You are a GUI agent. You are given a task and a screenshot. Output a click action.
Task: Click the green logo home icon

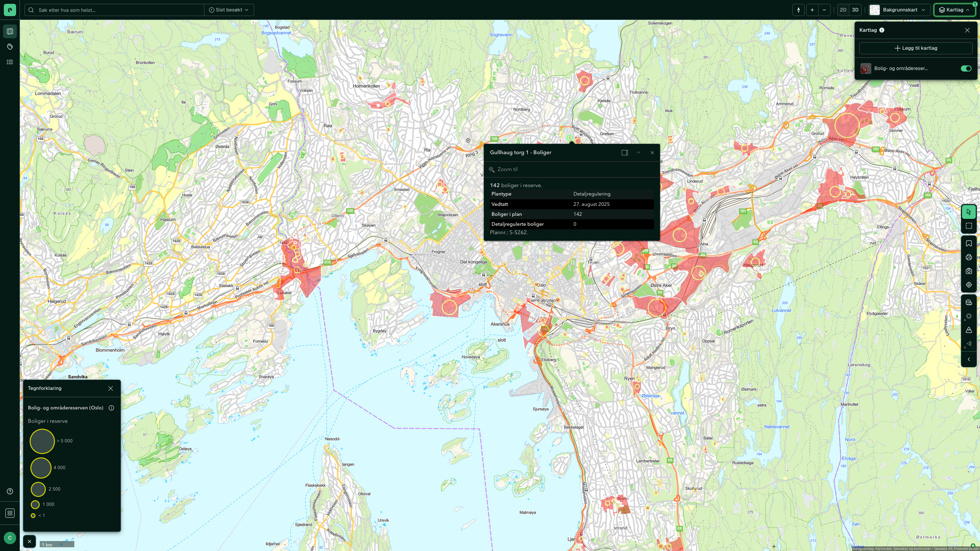point(10,10)
